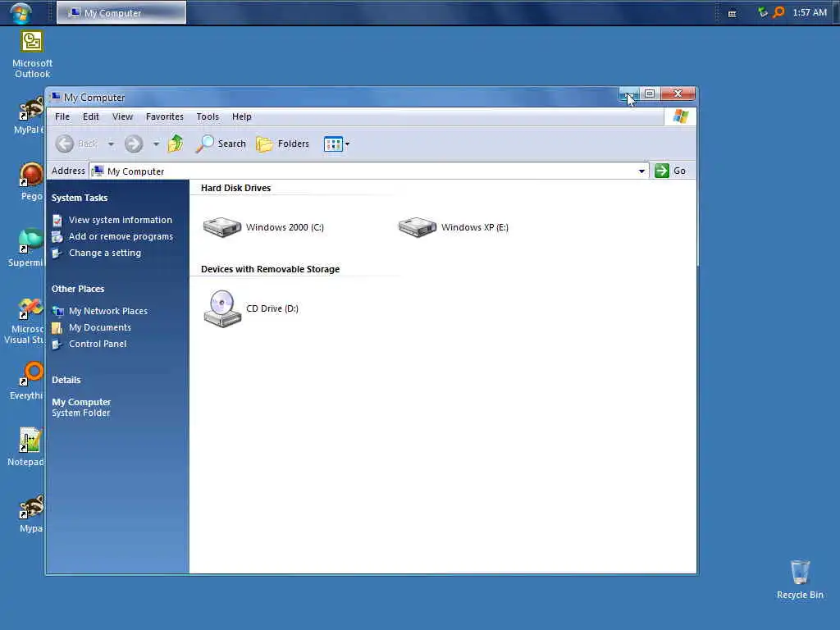Click View system information link
The height and width of the screenshot is (630, 840).
point(120,220)
